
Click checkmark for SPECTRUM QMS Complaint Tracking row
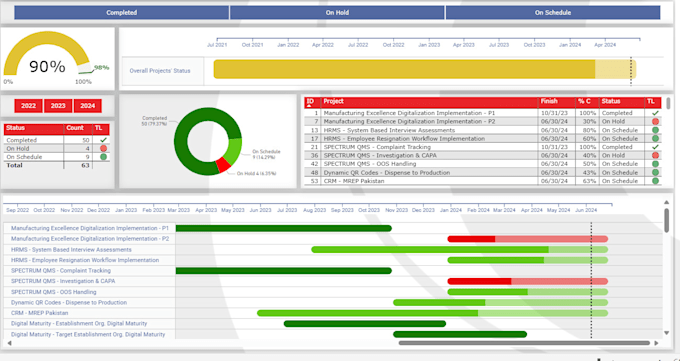(x=655, y=147)
